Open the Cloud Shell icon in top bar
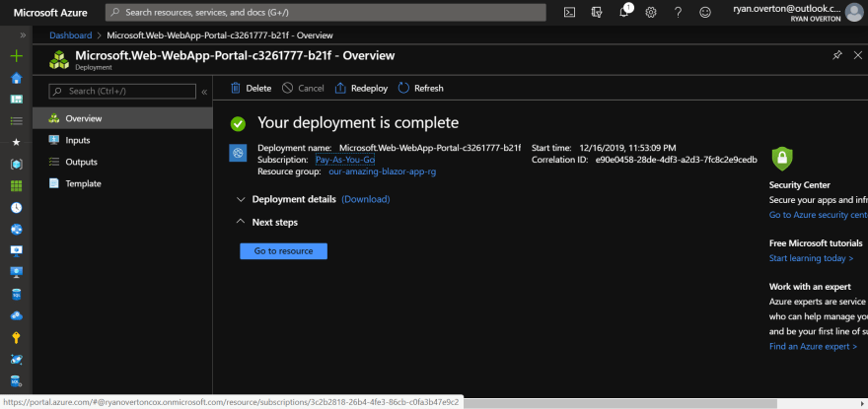 click(569, 12)
